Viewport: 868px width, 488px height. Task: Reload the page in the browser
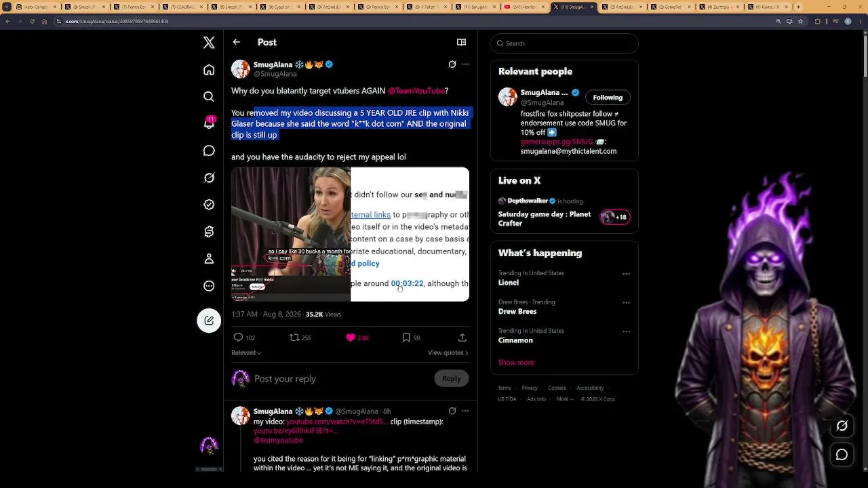tap(32, 21)
